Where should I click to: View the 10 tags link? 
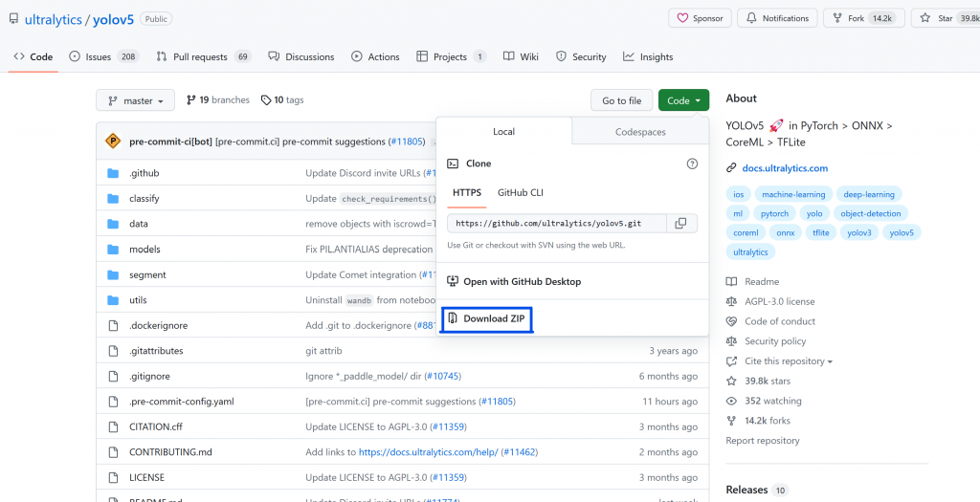[x=282, y=99]
